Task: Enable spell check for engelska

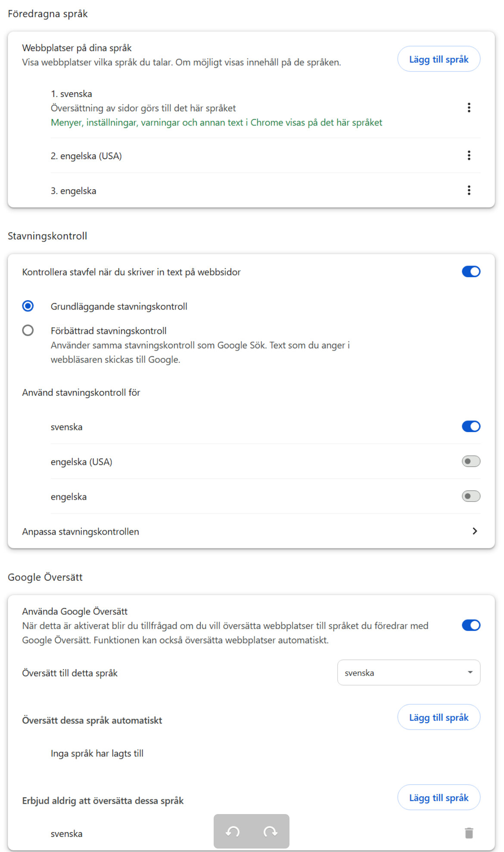Action: pyautogui.click(x=471, y=496)
